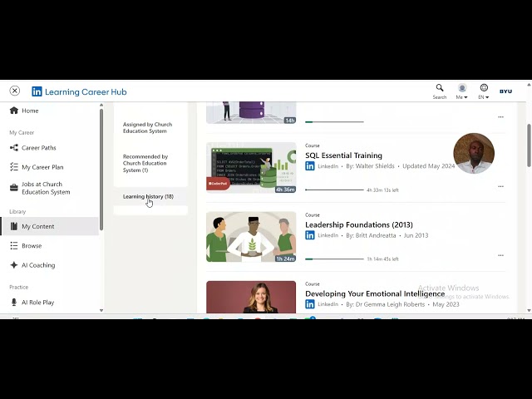The height and width of the screenshot is (399, 532).
Task: Click the main page vertical scrollbar thumb
Action: [x=529, y=145]
